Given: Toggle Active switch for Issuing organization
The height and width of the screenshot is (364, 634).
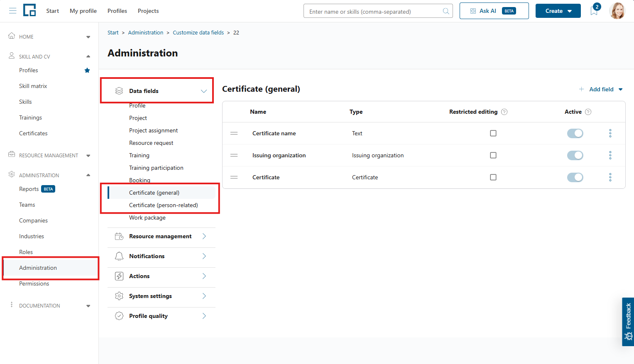Looking at the screenshot, I should 575,155.
